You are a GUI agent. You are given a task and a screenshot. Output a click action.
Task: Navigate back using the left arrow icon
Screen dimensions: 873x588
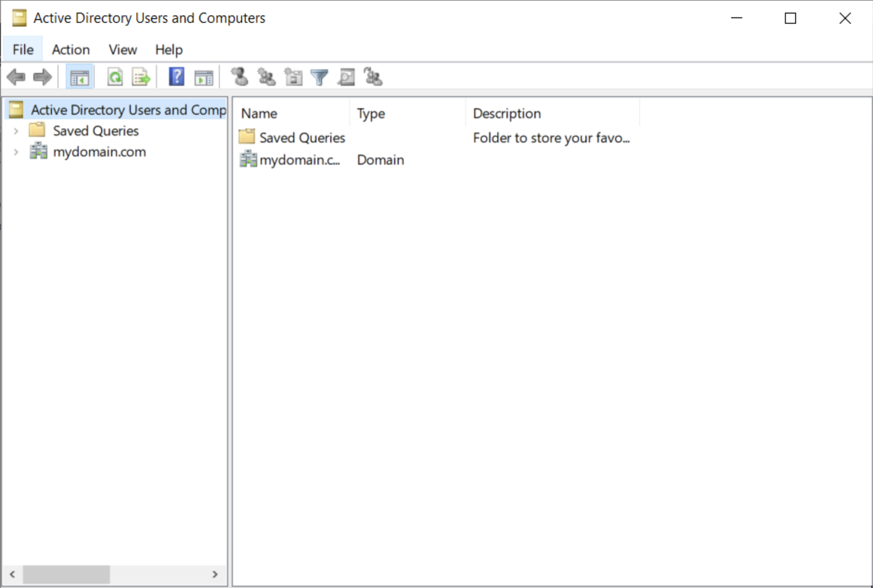15,77
